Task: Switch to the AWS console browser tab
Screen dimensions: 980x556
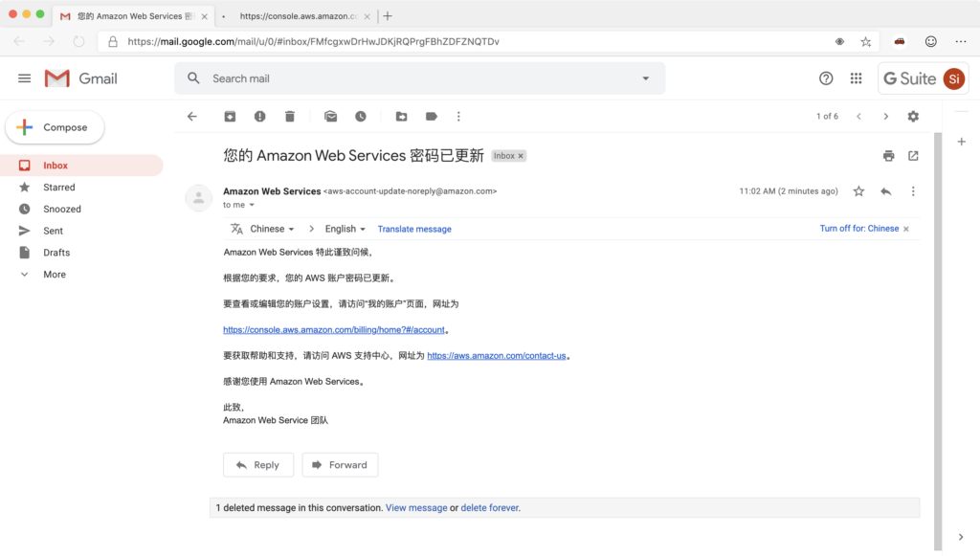Action: (297, 16)
